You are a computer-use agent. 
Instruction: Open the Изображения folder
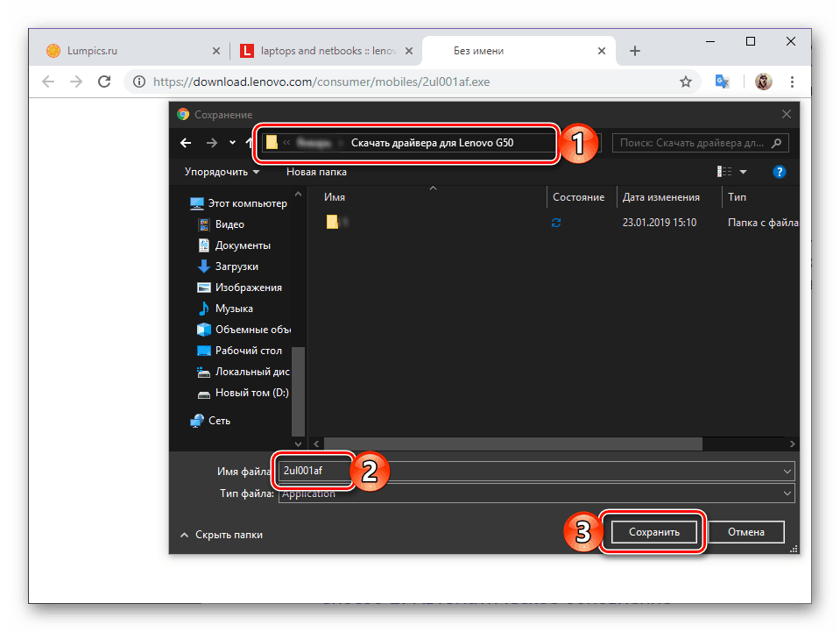239,288
